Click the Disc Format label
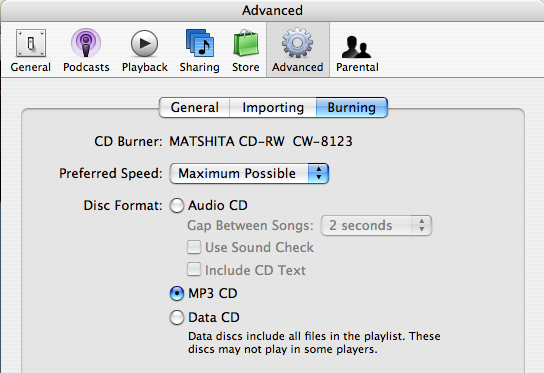 tap(123, 205)
